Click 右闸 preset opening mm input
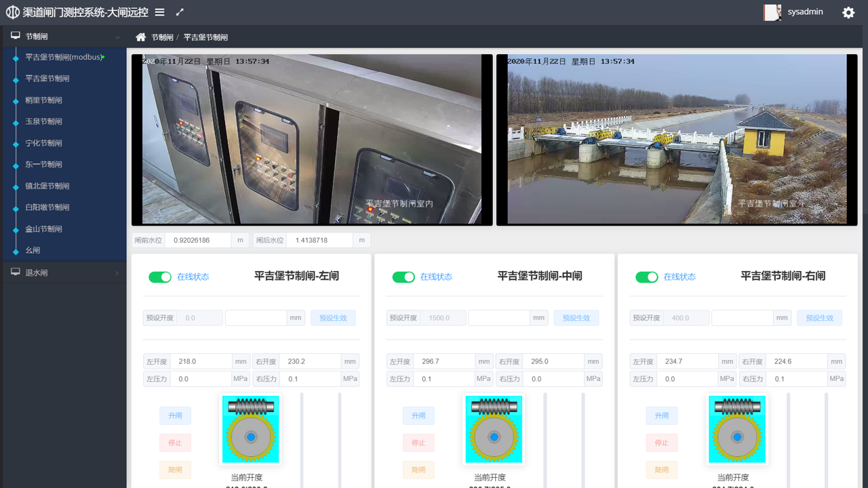This screenshot has height=488, width=868. (742, 318)
